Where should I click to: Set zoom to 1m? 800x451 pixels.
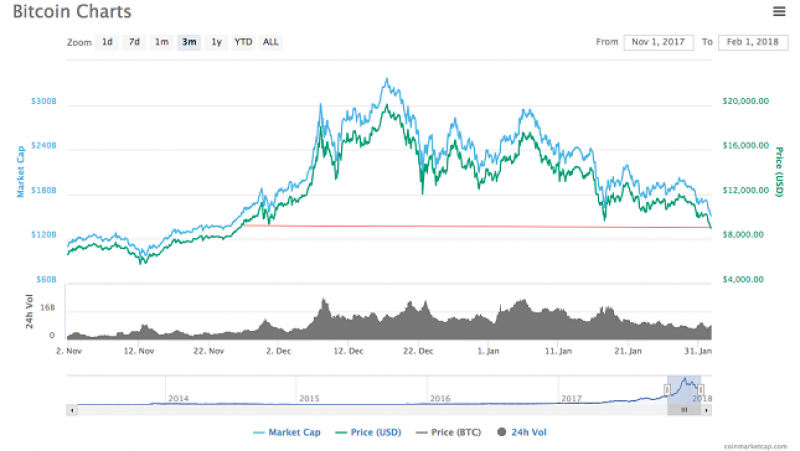click(162, 42)
